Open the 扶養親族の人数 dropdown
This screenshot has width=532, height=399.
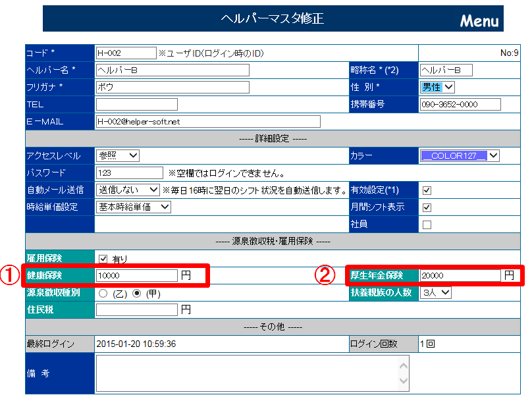tap(436, 292)
